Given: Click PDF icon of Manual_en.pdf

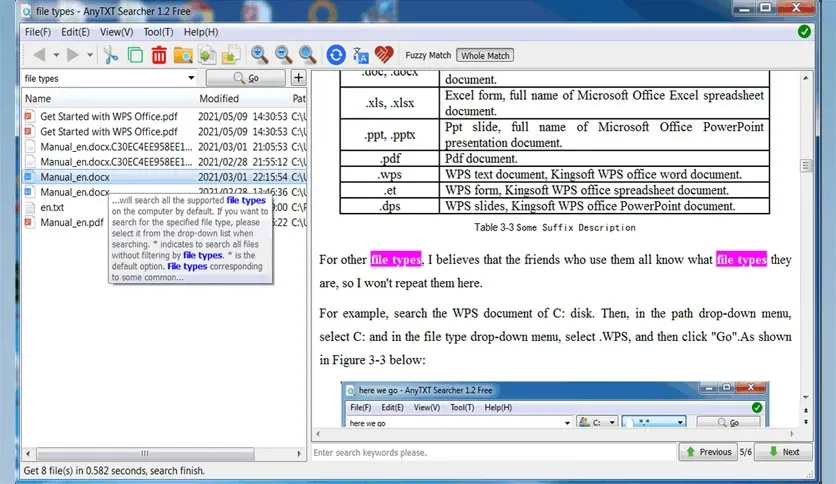Looking at the screenshot, I should 29,222.
